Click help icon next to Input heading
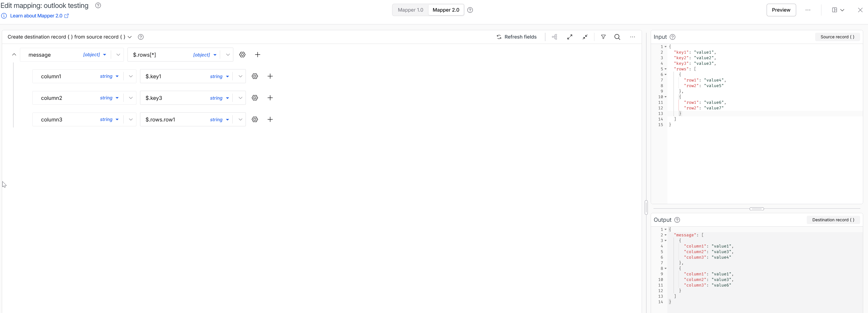 (672, 37)
